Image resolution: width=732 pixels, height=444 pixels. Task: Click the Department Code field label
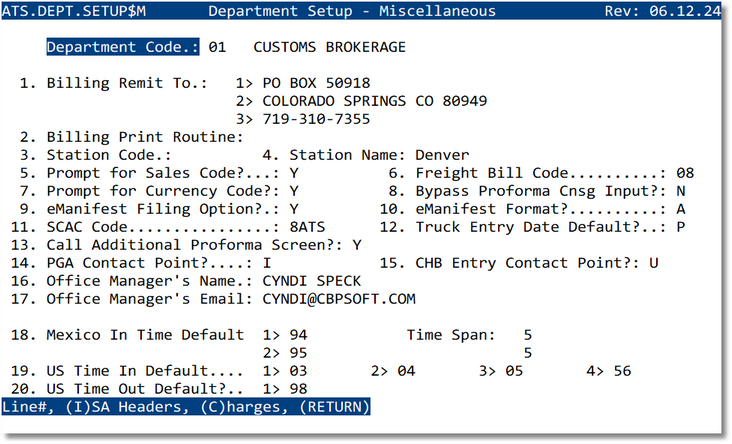123,48
